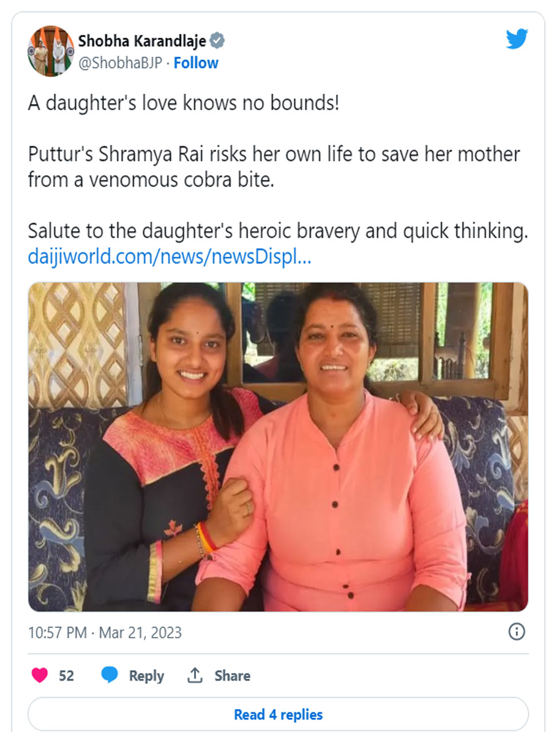Click the "Salute to the daughter's heroic bravery" sentence
The width and height of the screenshot is (560, 732).
278,231
